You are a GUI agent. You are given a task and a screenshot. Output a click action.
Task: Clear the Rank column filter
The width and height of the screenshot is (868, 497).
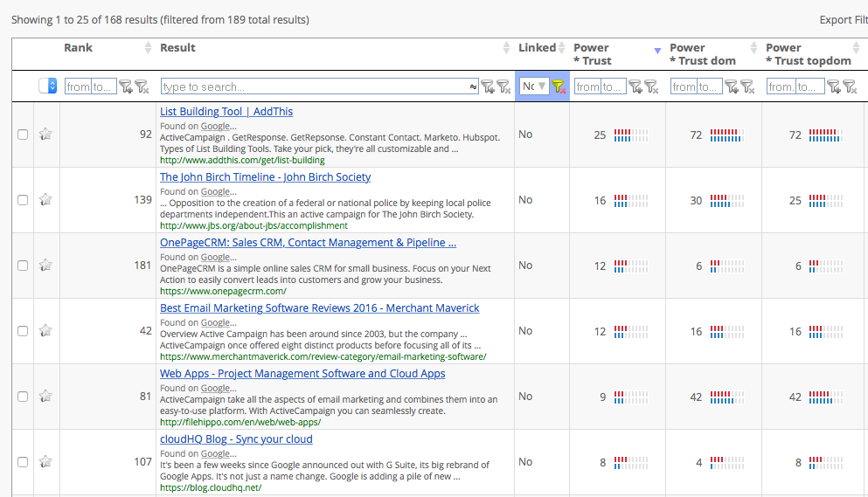pos(142,86)
